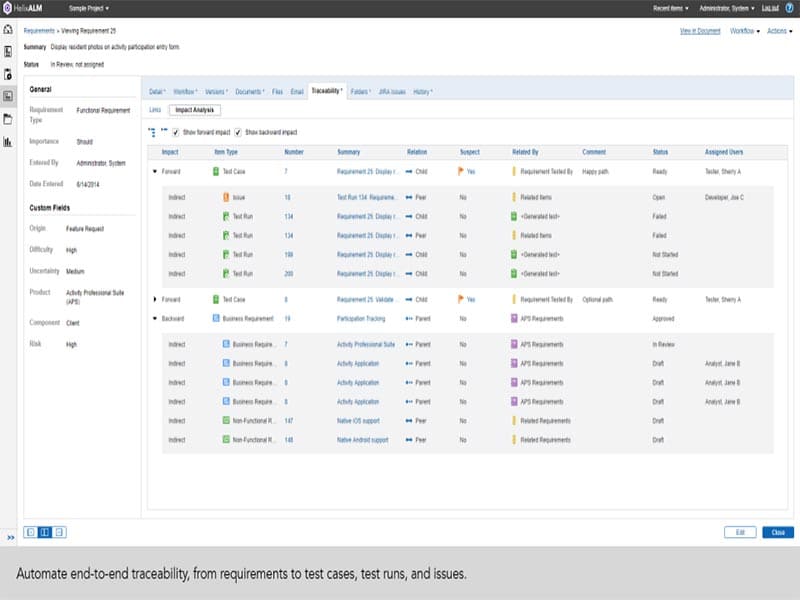Expand the left sidebar with double-arrow icon
Viewport: 800px width, 600px height.
click(9, 537)
